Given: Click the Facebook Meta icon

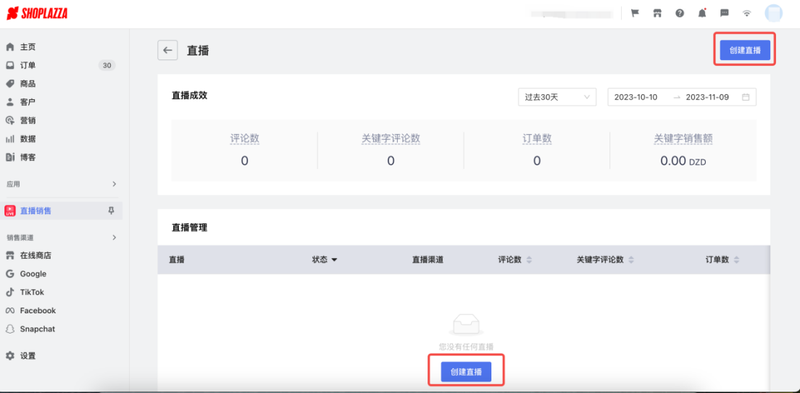Looking at the screenshot, I should pyautogui.click(x=10, y=310).
